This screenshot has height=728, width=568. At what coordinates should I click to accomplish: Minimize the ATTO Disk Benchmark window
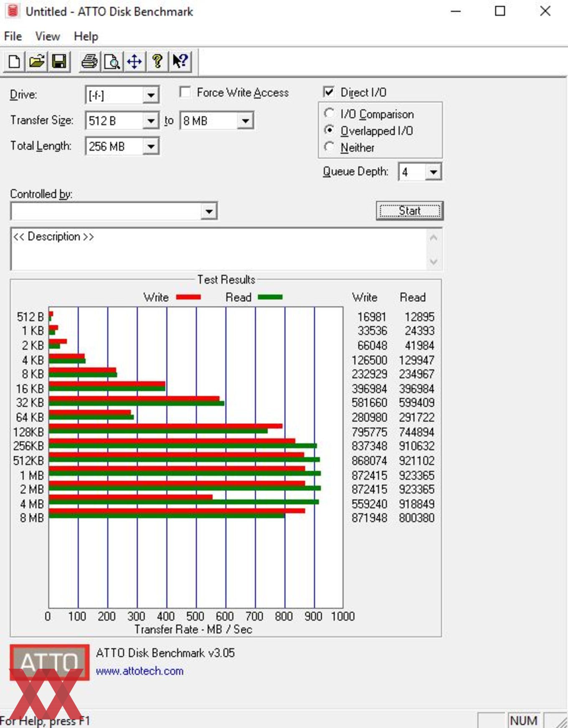(x=456, y=11)
